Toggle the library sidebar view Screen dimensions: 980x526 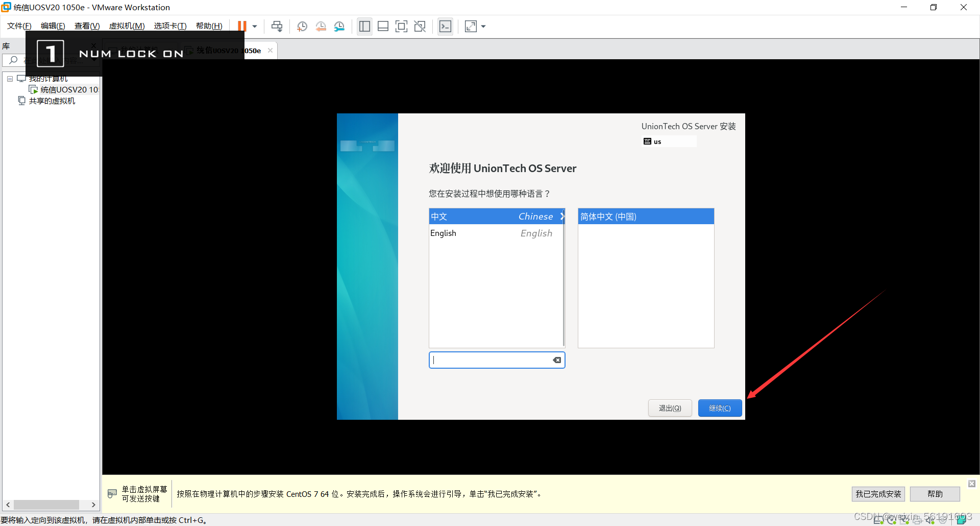(364, 26)
